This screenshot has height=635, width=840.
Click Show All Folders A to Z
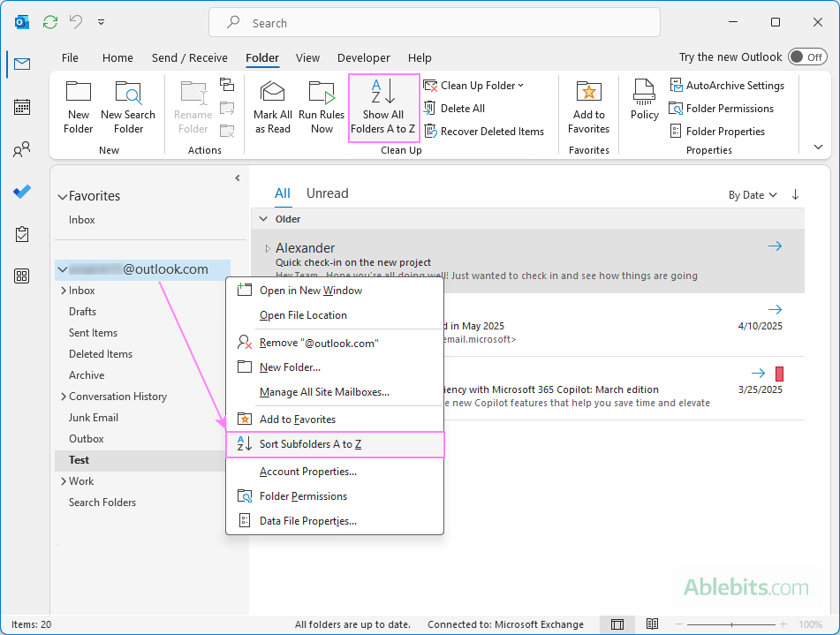(x=383, y=107)
